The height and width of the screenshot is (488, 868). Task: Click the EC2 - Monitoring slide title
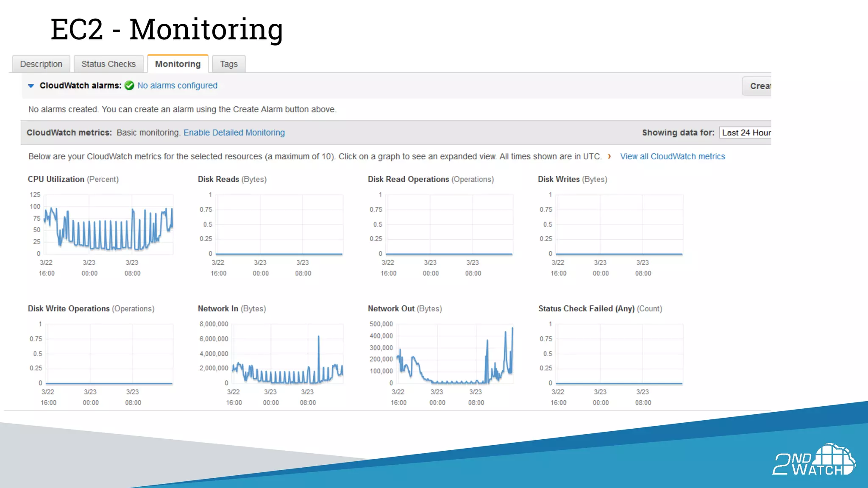coord(167,30)
